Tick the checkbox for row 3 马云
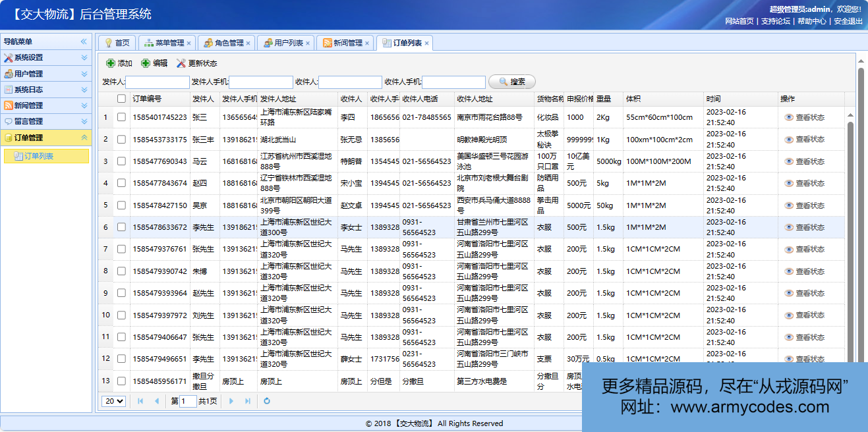The width and height of the screenshot is (868, 432). [121, 161]
